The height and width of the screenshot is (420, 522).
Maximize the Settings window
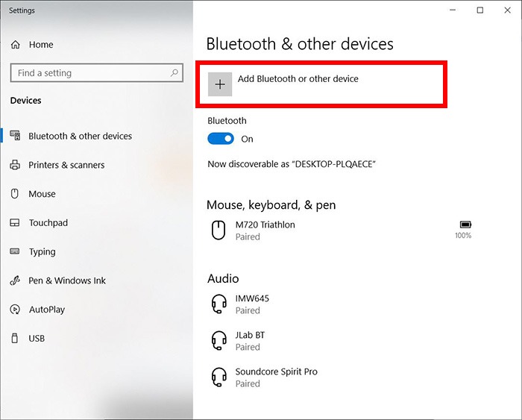pos(479,10)
